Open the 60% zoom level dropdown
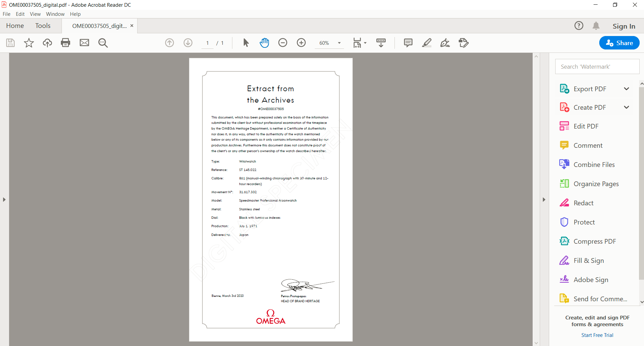This screenshot has height=346, width=644. 339,43
